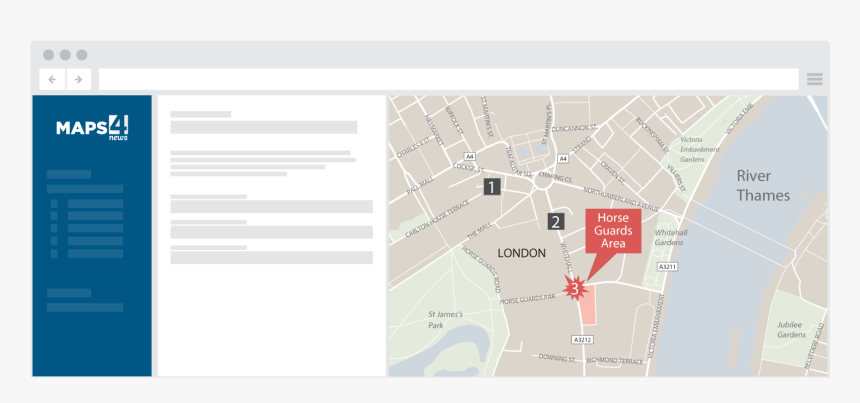Select the pink highlighted area below marker 3
Viewport: 860px width, 403px height.
(x=588, y=305)
